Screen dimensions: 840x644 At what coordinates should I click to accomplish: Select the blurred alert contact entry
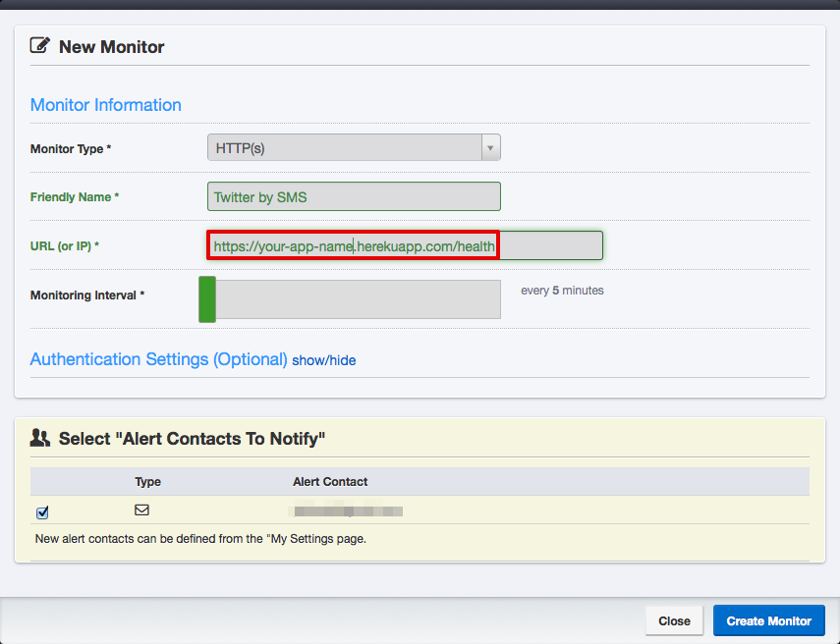(349, 510)
